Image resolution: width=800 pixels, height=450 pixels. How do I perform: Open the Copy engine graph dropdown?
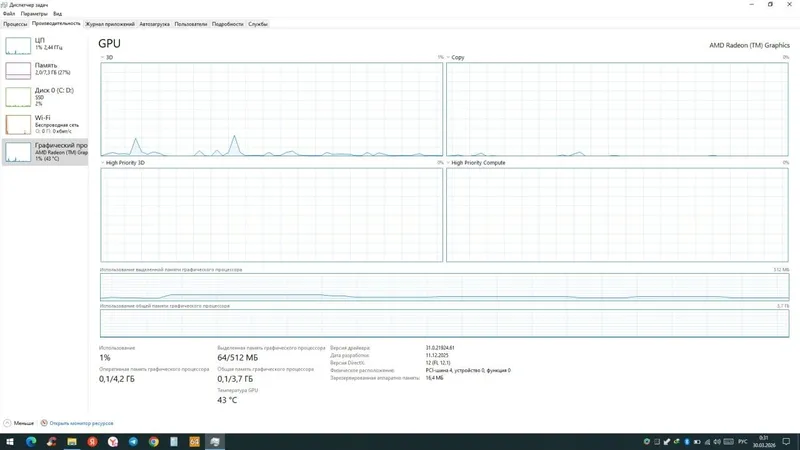448,58
